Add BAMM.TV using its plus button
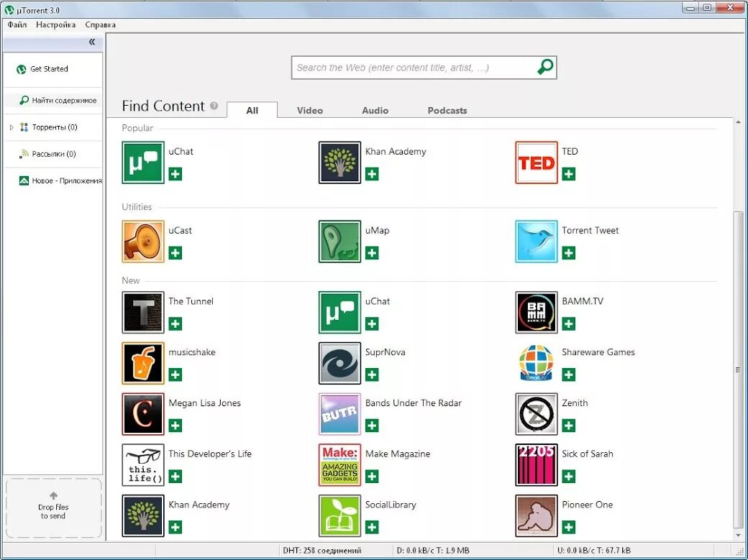Image resolution: width=748 pixels, height=560 pixels. click(x=569, y=324)
